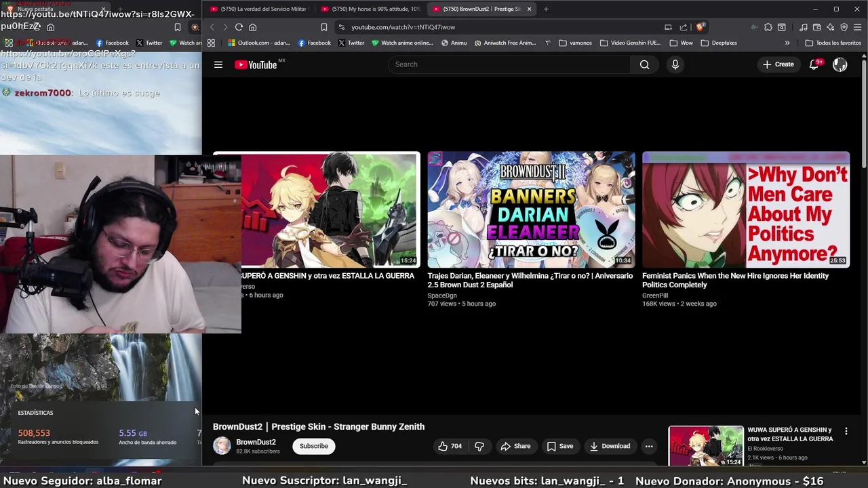868x488 pixels.
Task: Share this page via the address bar share icon
Action: (684, 27)
